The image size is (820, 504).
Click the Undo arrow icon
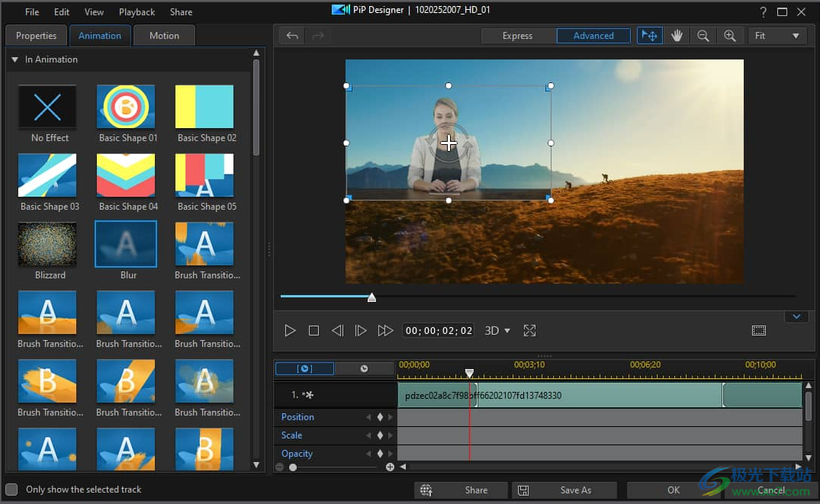[x=292, y=36]
